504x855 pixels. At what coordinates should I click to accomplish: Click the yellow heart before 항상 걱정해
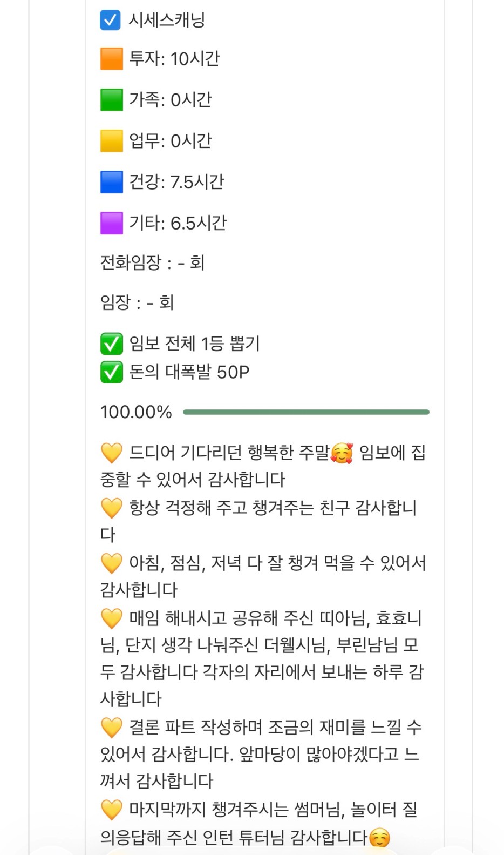coord(112,508)
